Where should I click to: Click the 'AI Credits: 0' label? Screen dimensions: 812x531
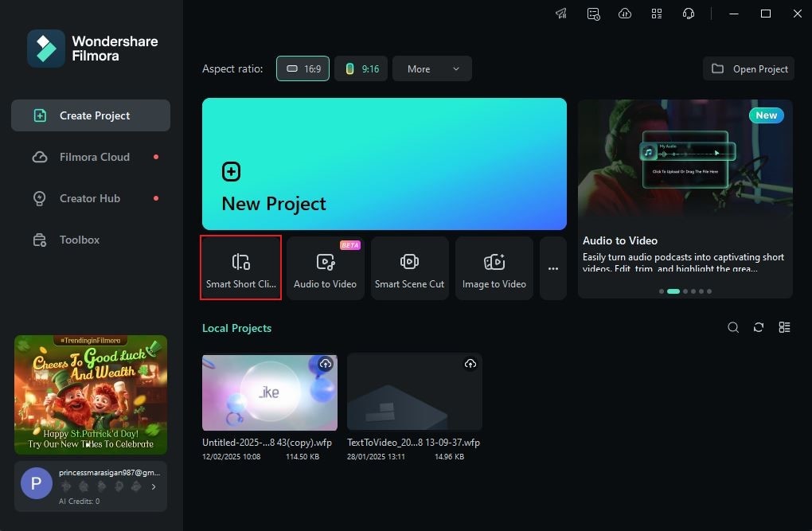pos(80,501)
